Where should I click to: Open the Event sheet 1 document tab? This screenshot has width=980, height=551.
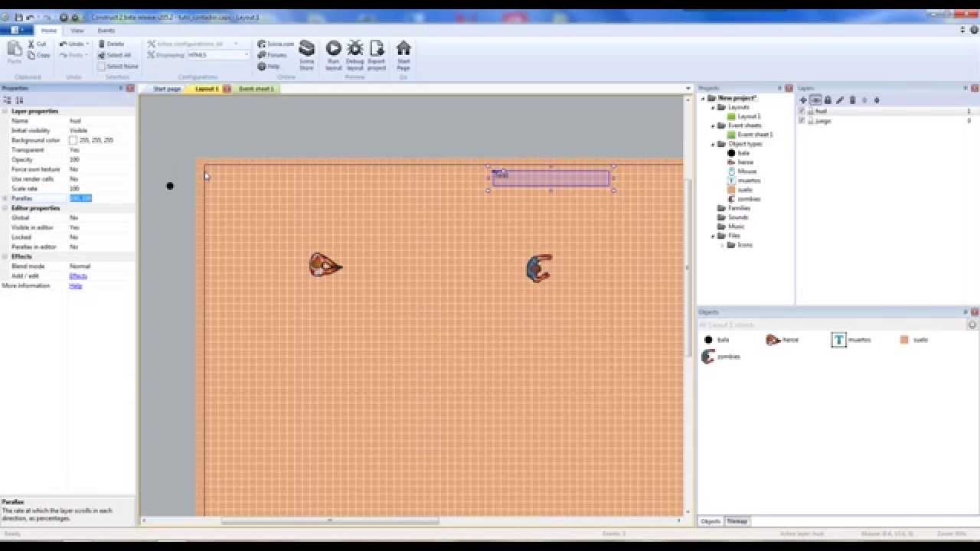(x=256, y=89)
